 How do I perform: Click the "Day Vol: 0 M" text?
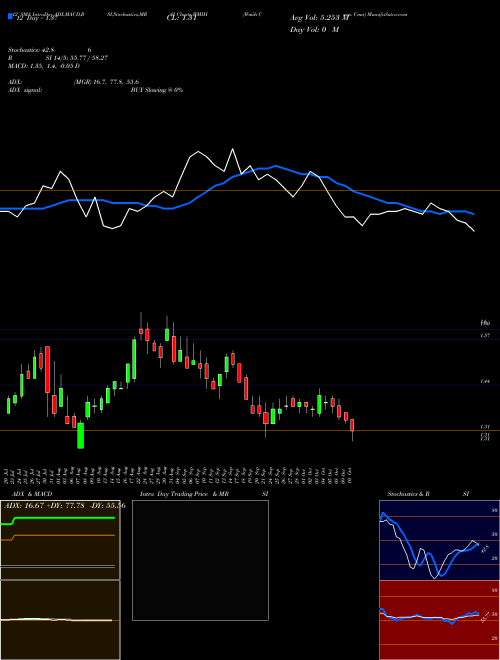tap(314, 30)
